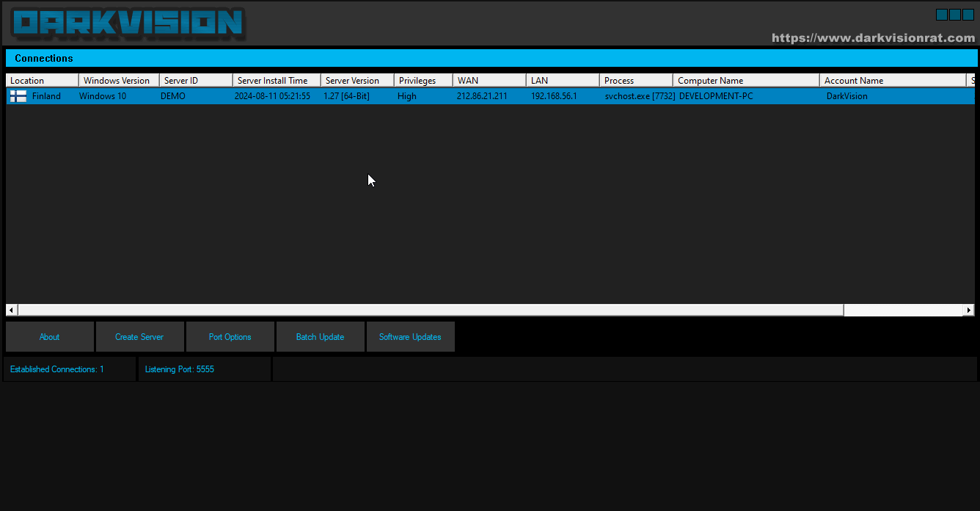Click the Batch Update button

[320, 337]
